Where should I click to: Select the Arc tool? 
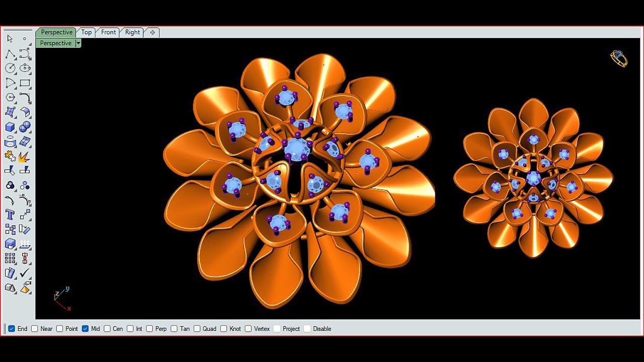[10, 82]
